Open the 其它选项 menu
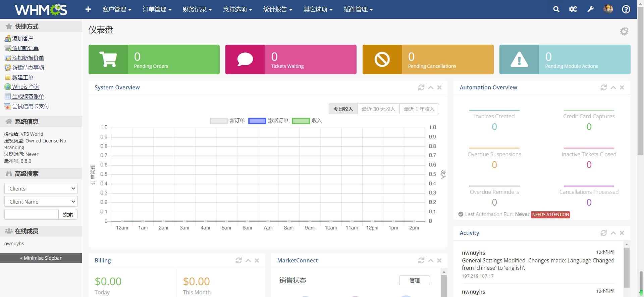 (x=318, y=9)
